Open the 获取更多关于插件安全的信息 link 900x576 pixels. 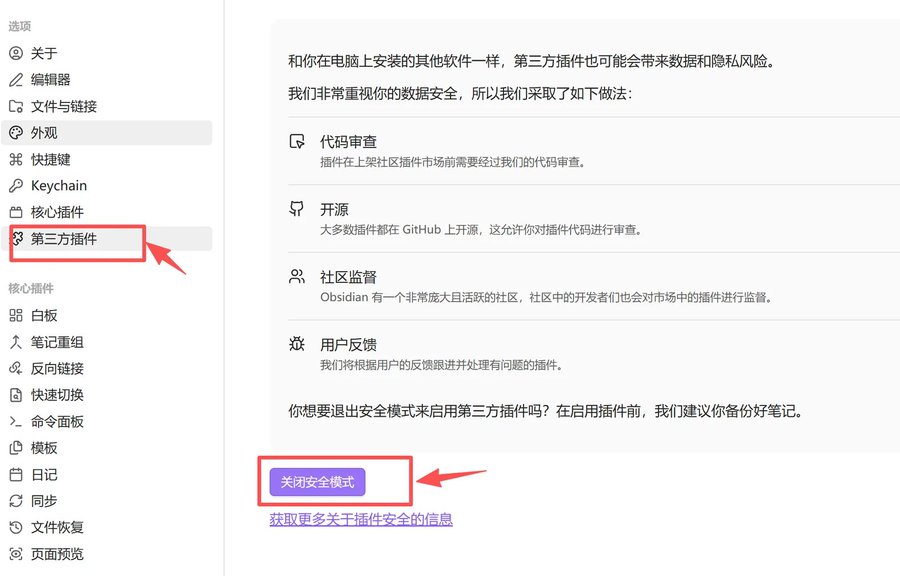point(360,520)
